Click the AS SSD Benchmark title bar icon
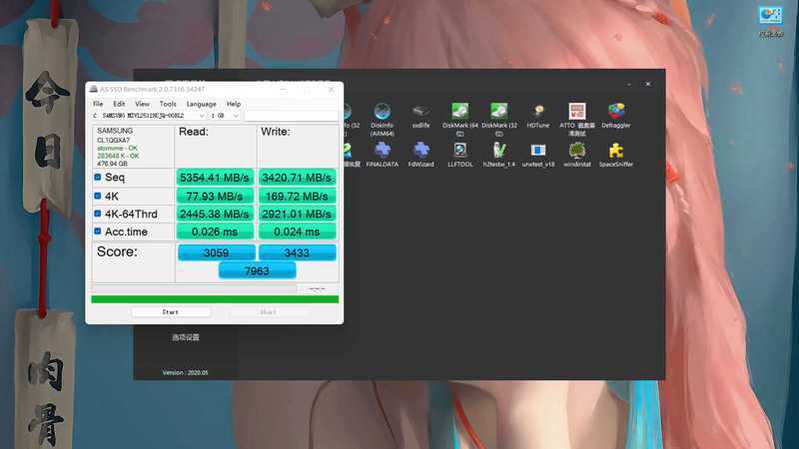Image resolution: width=799 pixels, height=449 pixels. click(93, 89)
